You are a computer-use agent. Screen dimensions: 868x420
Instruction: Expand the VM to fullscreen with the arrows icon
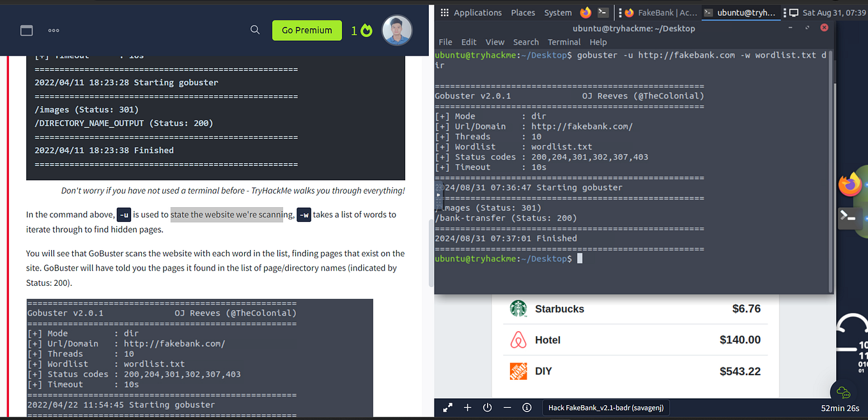[447, 407]
